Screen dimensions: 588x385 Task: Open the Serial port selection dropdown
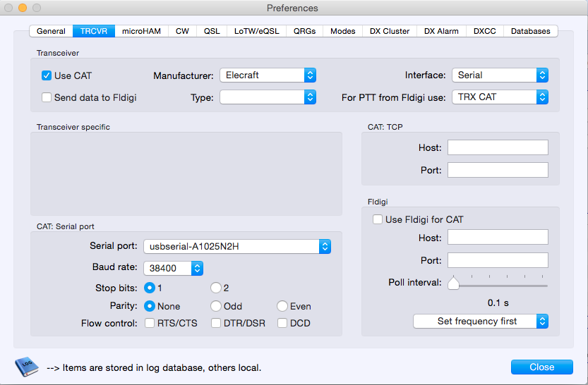(x=236, y=246)
